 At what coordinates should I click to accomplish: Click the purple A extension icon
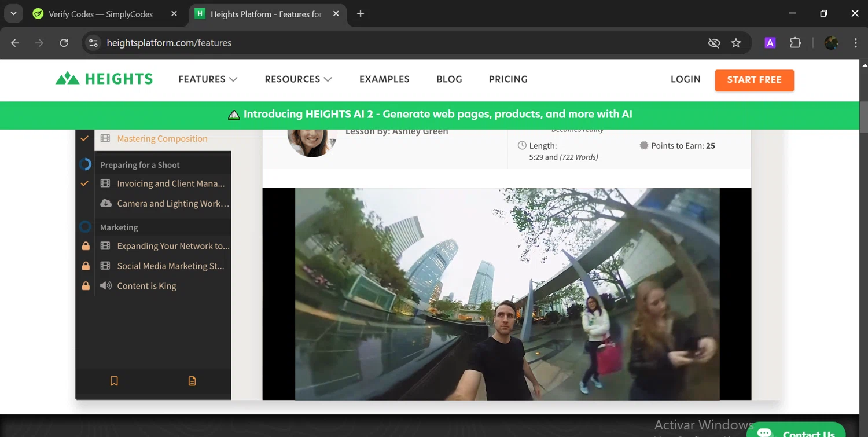(770, 43)
